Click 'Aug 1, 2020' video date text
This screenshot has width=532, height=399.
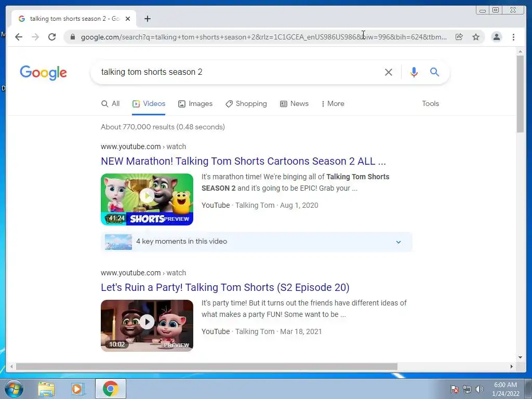[x=299, y=205]
